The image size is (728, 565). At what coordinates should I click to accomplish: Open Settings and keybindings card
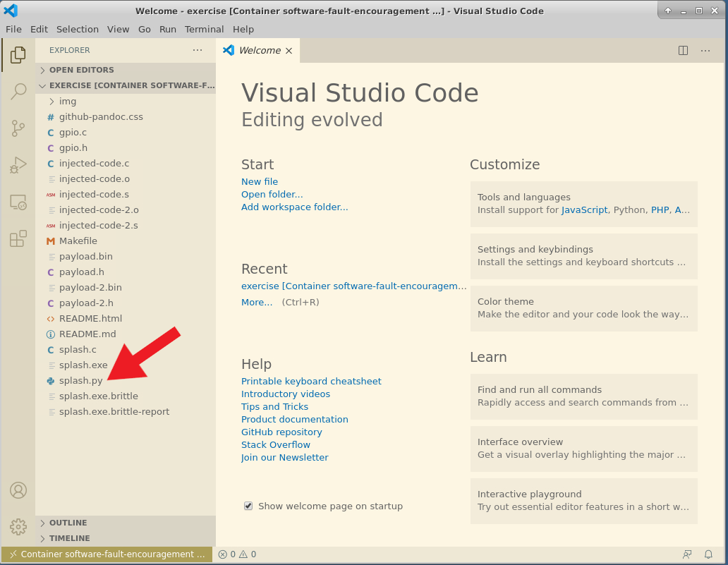point(583,256)
